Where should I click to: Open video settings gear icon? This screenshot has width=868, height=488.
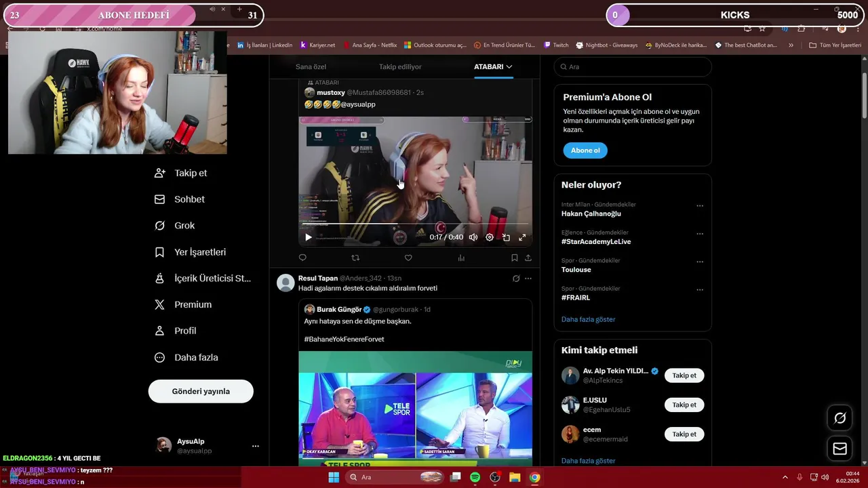tap(490, 237)
